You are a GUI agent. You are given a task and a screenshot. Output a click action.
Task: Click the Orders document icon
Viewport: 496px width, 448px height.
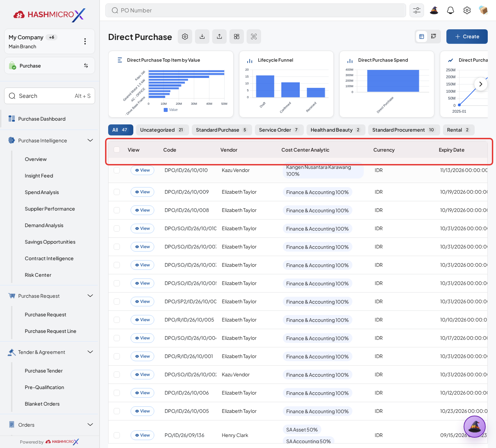(12, 425)
